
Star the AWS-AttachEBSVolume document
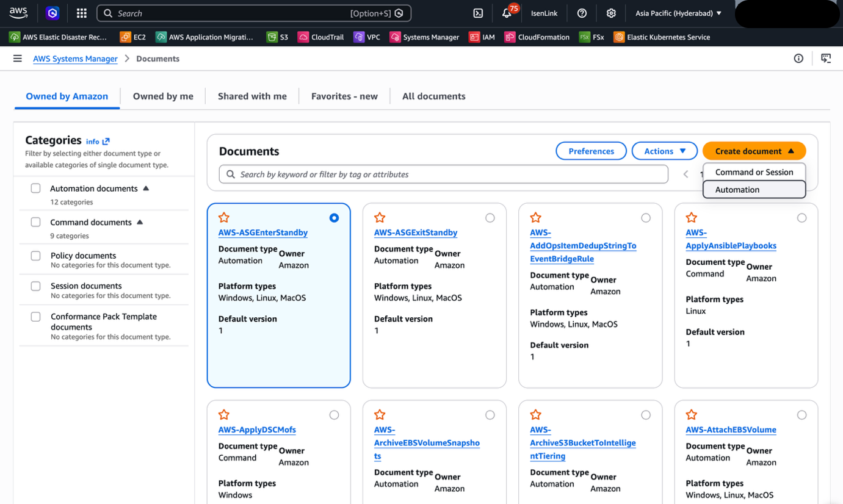click(x=691, y=415)
